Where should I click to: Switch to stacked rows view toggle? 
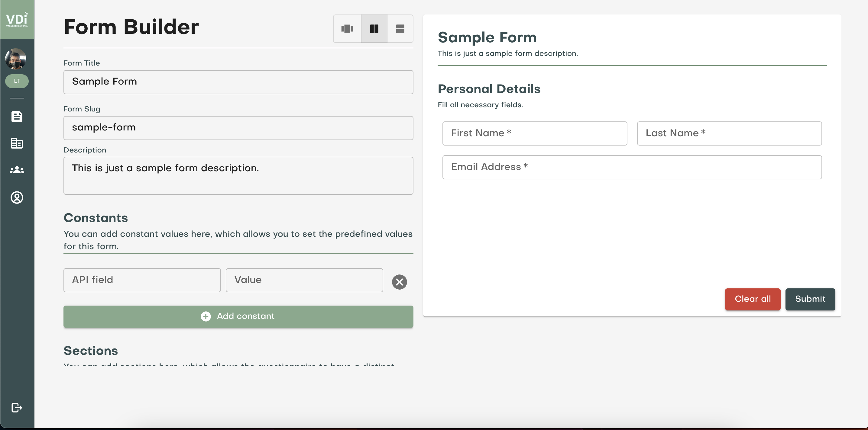coord(400,29)
